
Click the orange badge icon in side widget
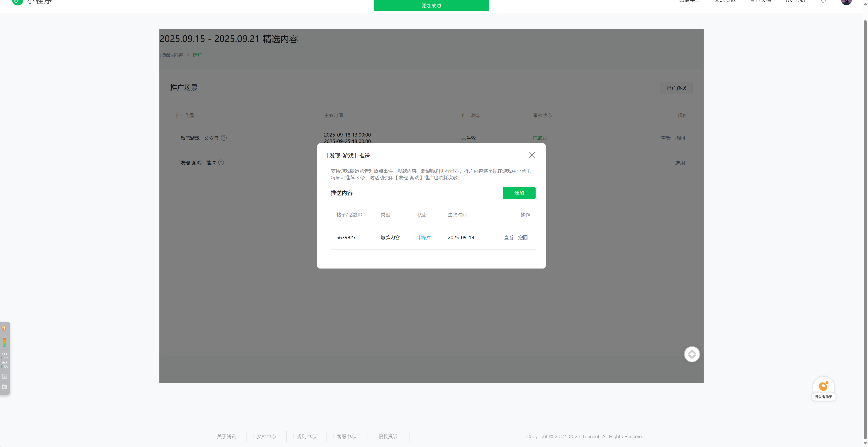(x=4, y=328)
